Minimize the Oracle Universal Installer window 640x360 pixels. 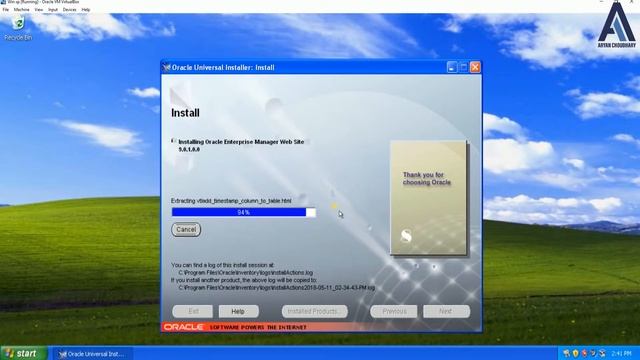[451, 67]
